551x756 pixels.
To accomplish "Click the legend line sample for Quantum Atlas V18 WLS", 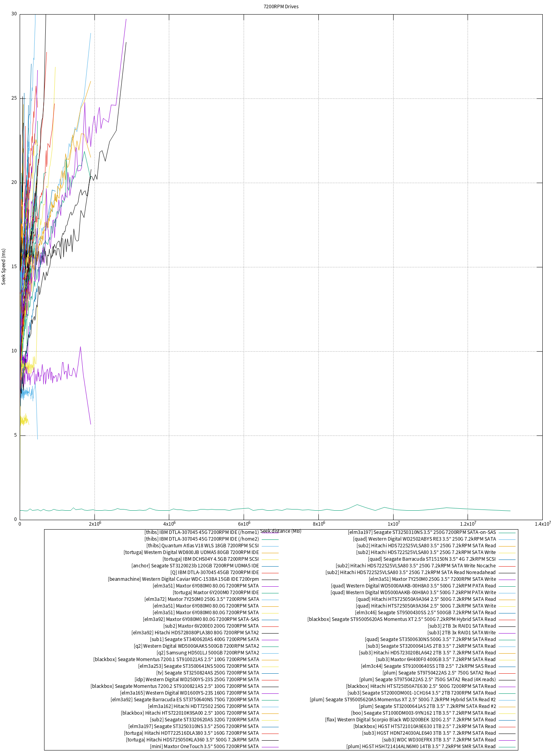I will pyautogui.click(x=270, y=546).
